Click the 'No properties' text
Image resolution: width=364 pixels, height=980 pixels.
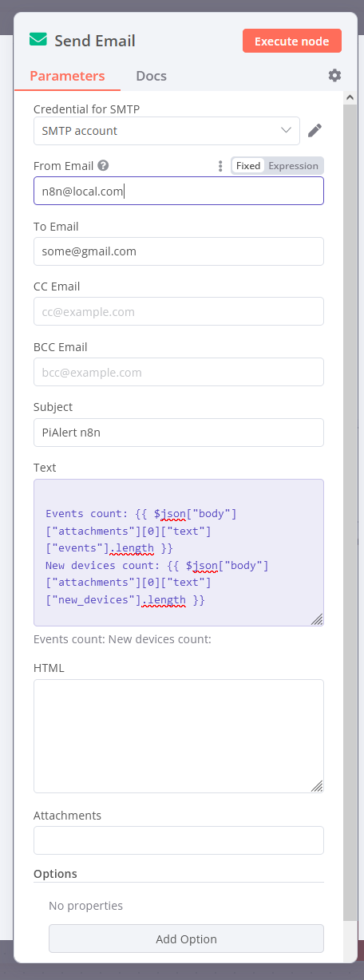pos(85,906)
